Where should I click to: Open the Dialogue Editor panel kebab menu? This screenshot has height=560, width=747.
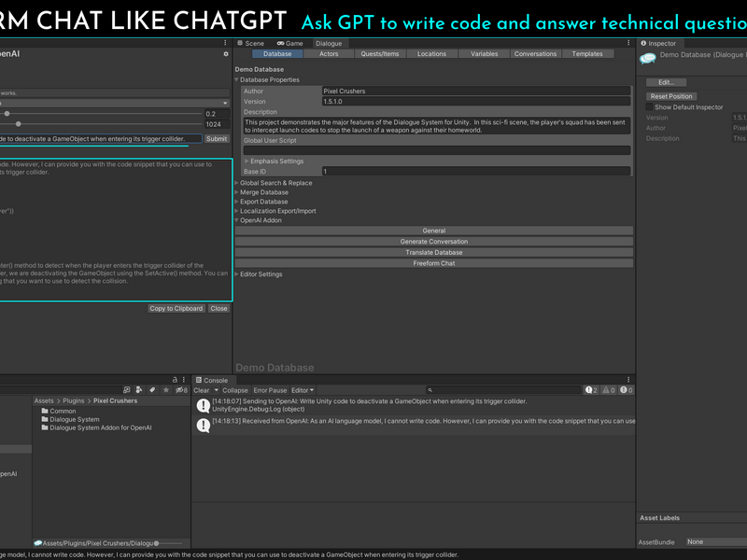click(x=628, y=43)
